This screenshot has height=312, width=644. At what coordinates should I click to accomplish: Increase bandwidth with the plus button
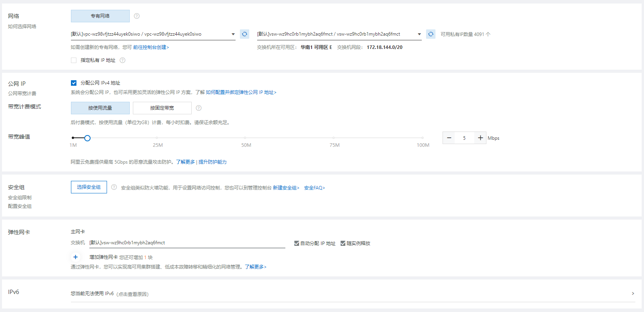(x=480, y=138)
